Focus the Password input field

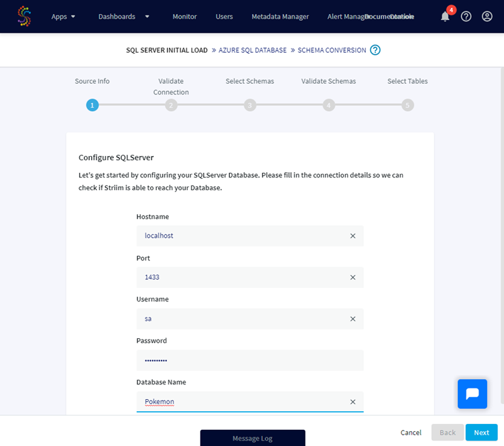[x=250, y=360]
